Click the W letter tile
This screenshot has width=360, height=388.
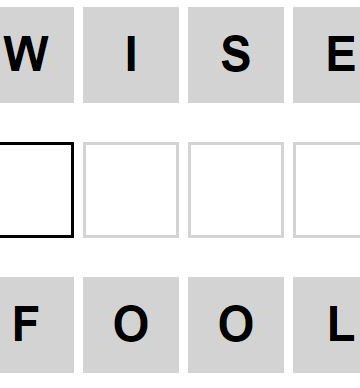[36, 55]
